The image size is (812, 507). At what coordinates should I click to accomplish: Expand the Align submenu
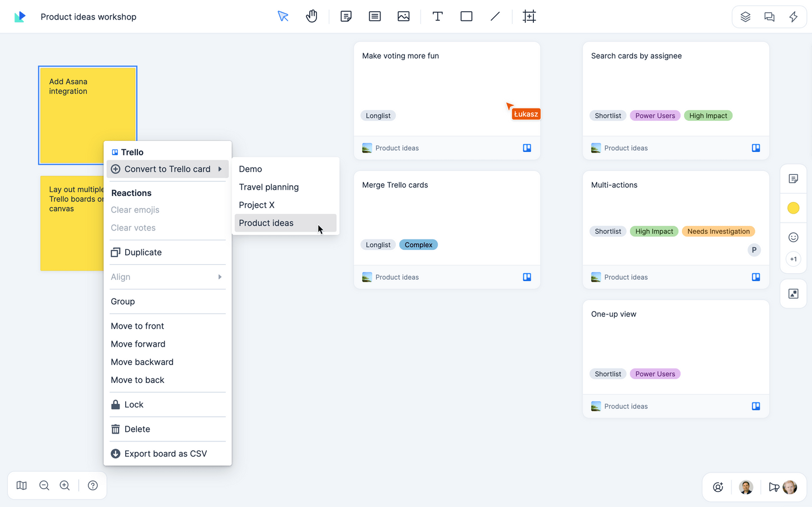click(x=167, y=277)
